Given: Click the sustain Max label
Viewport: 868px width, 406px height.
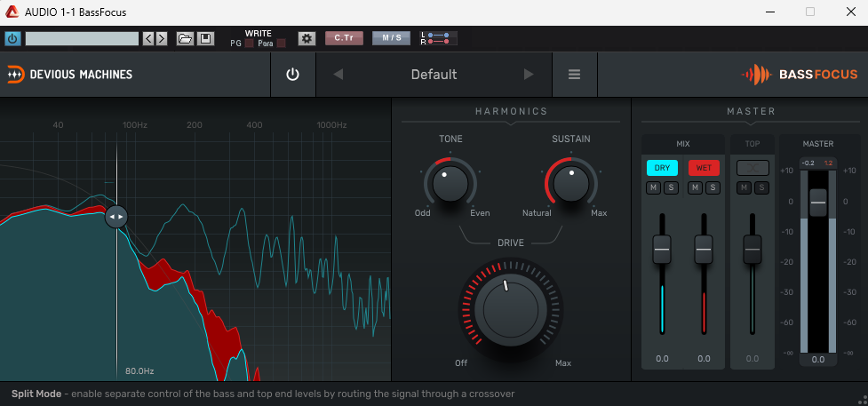Looking at the screenshot, I should click(599, 212).
